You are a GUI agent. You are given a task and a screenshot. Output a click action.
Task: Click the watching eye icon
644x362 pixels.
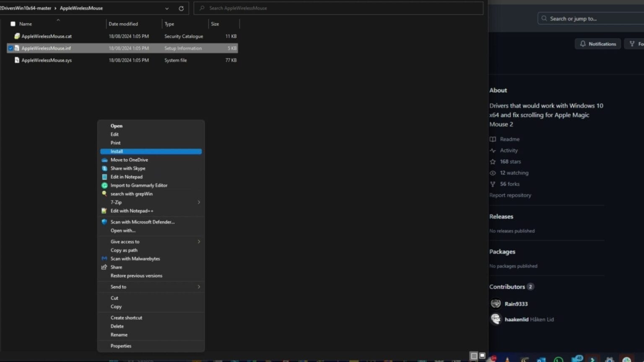(x=493, y=173)
